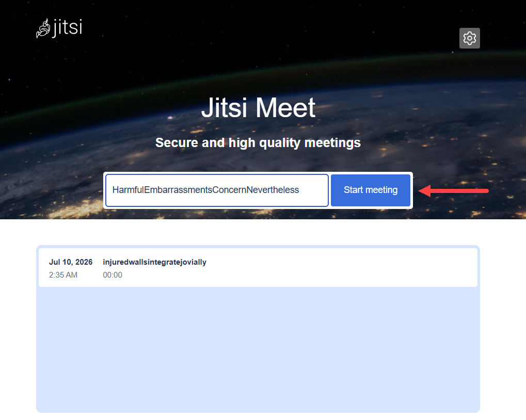Click the 00:00 duration text
526x420 pixels.
tap(113, 275)
